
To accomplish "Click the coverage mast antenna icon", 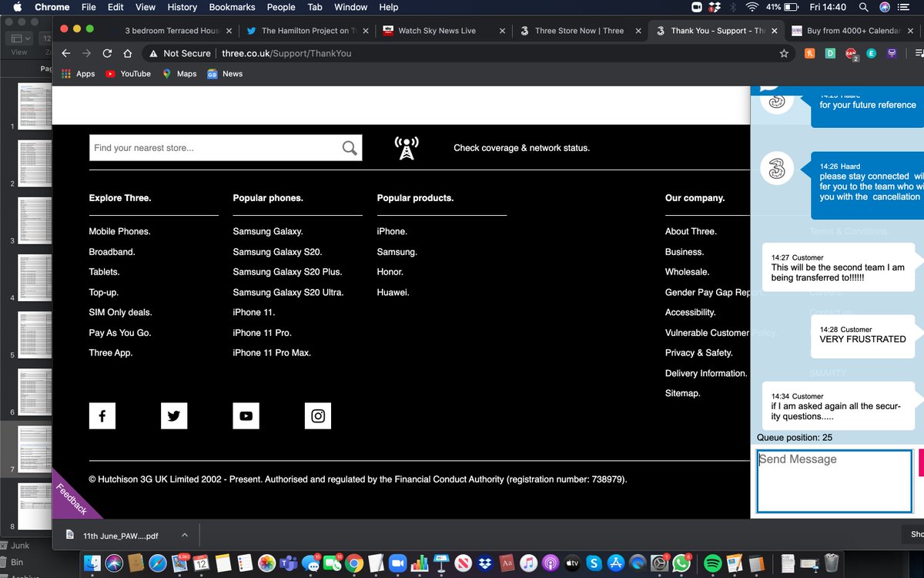I will click(x=407, y=148).
